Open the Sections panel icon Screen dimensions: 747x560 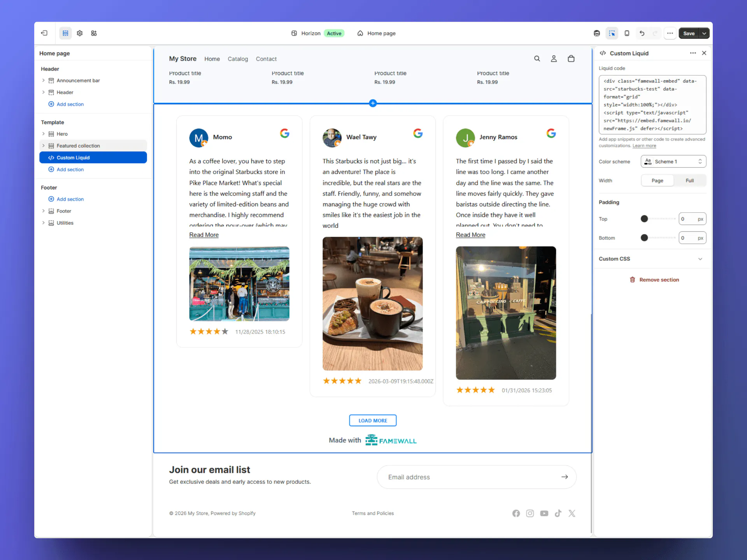(65, 33)
